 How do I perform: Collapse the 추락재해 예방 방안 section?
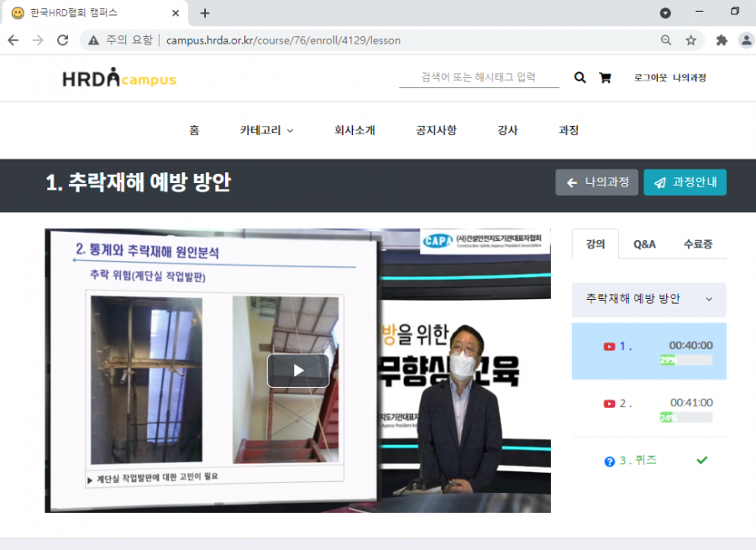(x=649, y=299)
